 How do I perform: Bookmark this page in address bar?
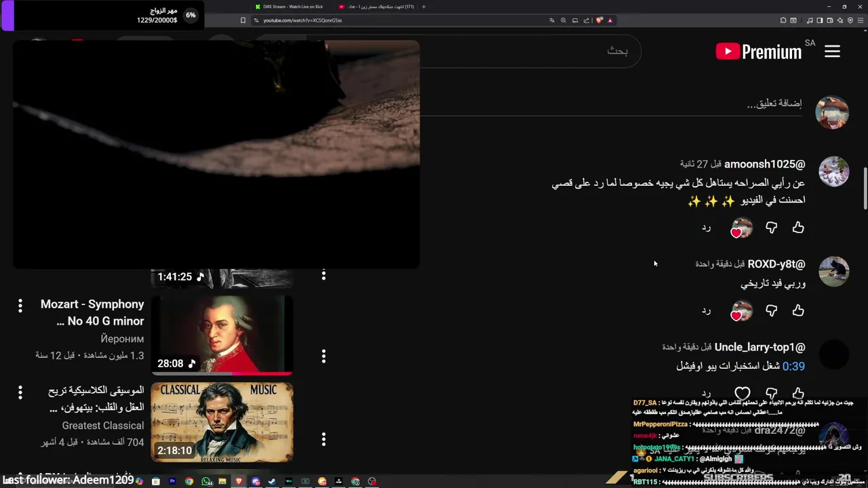tap(243, 20)
